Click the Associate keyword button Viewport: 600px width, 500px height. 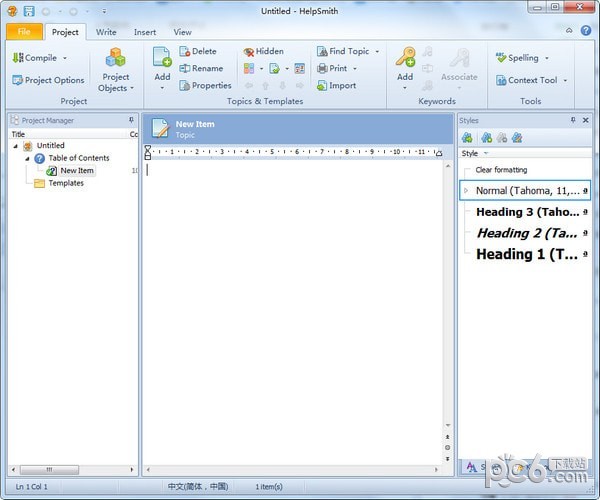[x=459, y=68]
